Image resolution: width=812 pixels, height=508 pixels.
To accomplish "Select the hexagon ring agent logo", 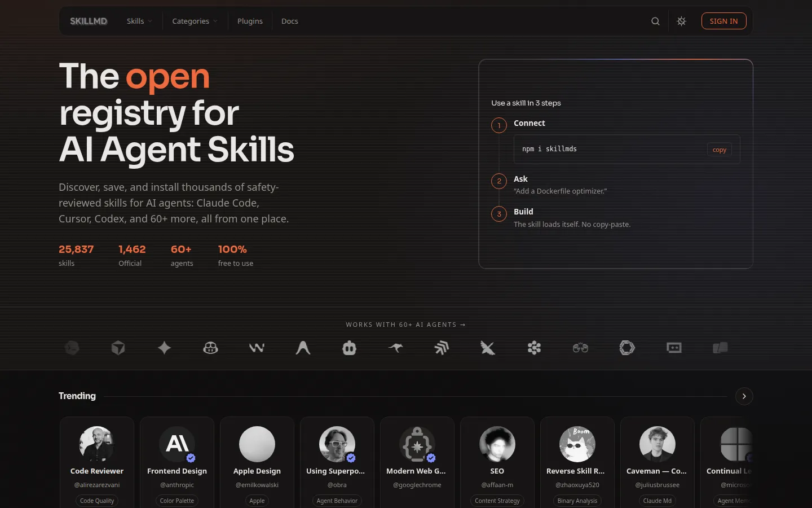I will click(x=626, y=348).
